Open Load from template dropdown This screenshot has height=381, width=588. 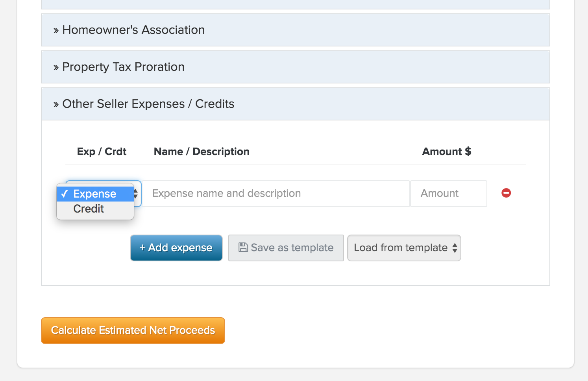[404, 248]
